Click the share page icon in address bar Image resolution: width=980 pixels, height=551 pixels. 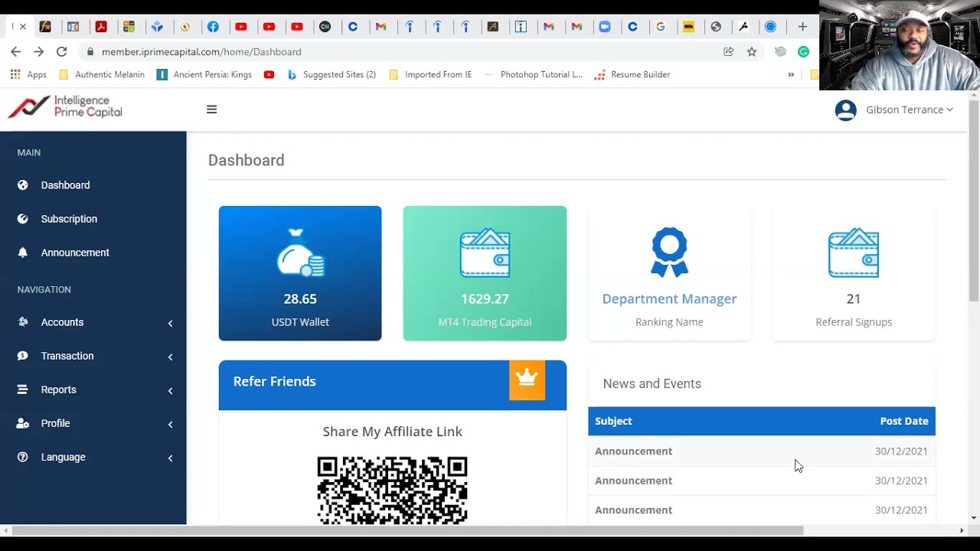[x=728, y=51]
